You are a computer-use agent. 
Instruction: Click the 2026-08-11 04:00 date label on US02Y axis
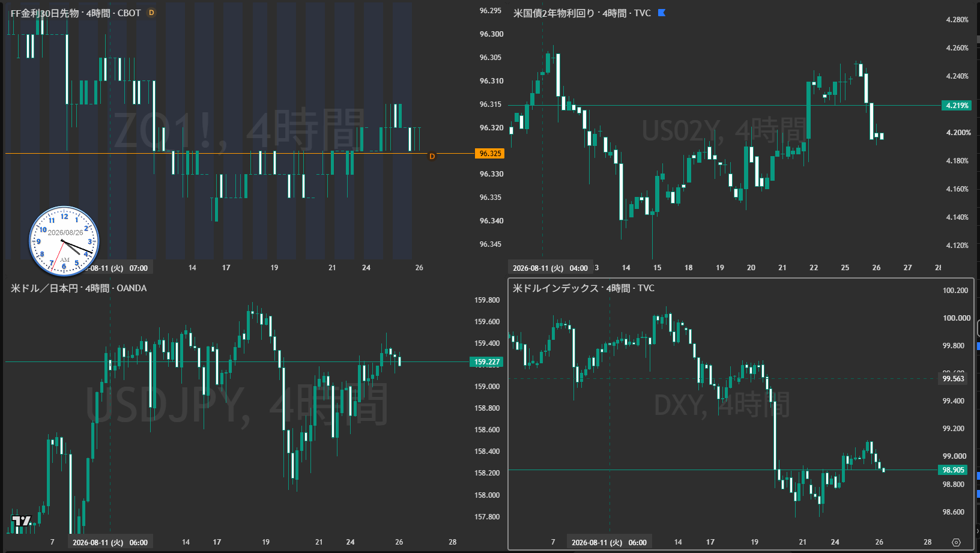(550, 268)
